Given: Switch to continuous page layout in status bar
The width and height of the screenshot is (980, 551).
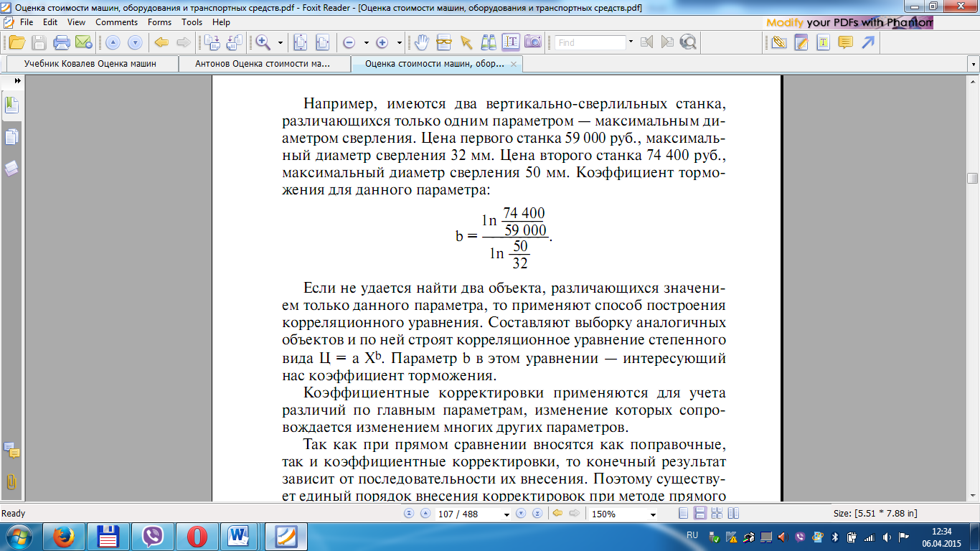Looking at the screenshot, I should click(x=699, y=514).
